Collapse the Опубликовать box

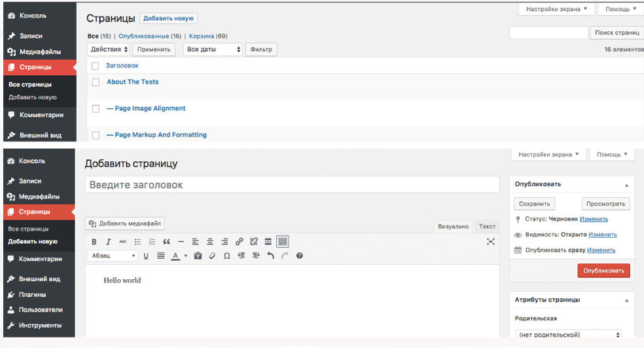point(627,185)
